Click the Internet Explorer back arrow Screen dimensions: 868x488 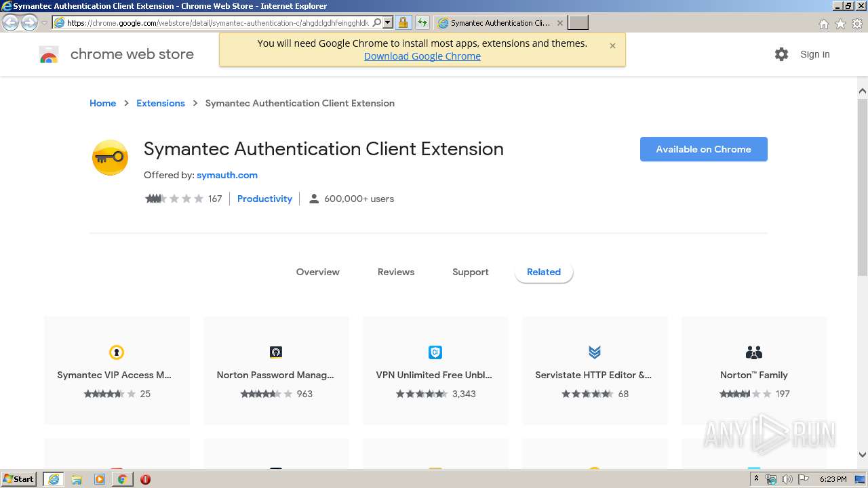coord(11,22)
